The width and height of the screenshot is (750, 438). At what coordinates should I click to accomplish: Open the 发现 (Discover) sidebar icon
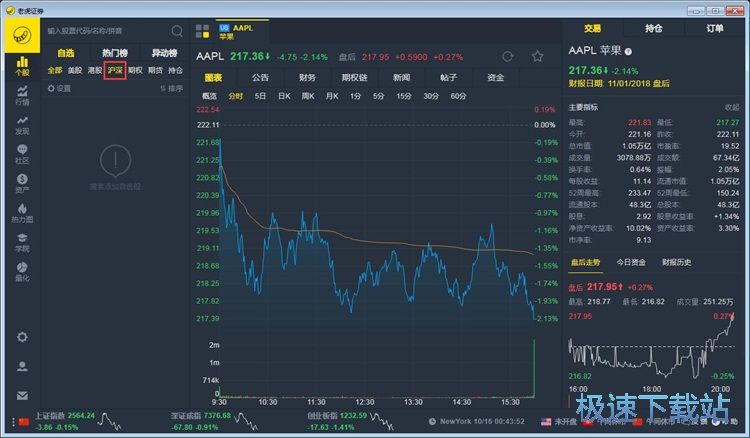(21, 124)
